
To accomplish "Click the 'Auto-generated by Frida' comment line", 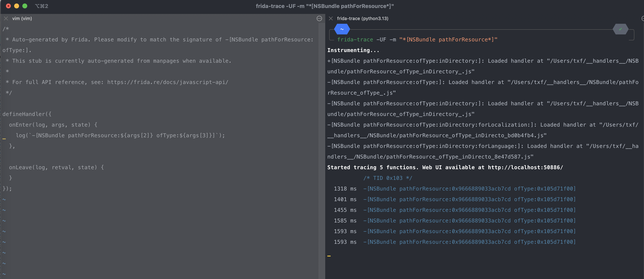I will [x=158, y=45].
